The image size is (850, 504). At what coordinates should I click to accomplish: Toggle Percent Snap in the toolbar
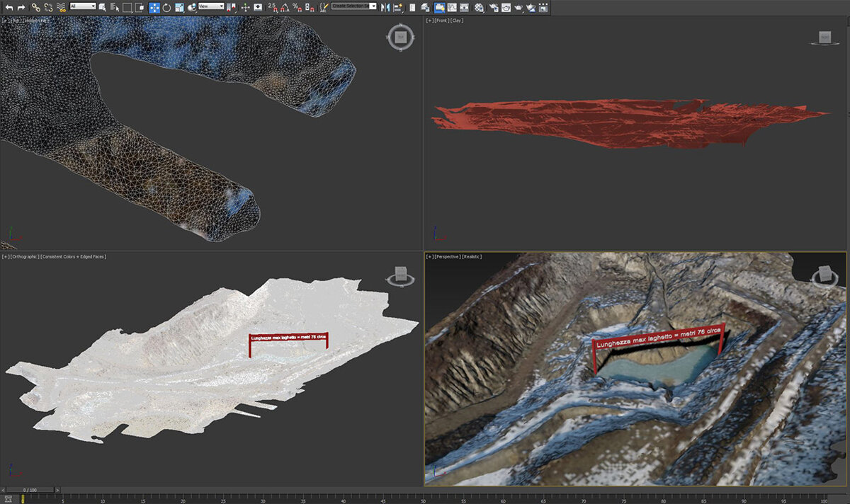click(x=296, y=7)
